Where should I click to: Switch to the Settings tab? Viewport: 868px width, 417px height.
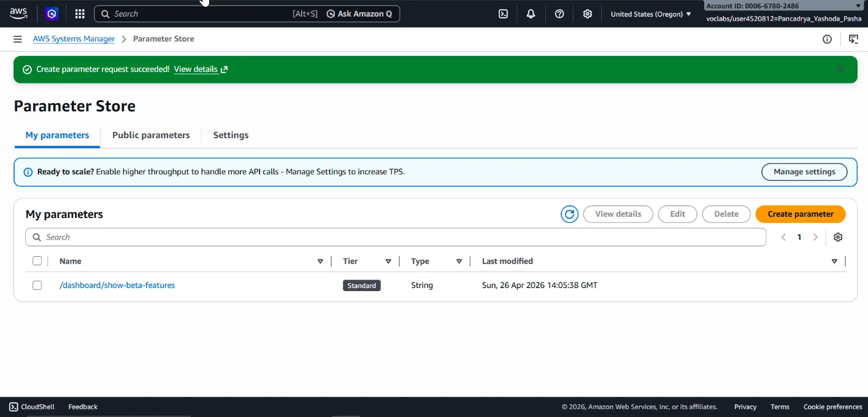[231, 135]
